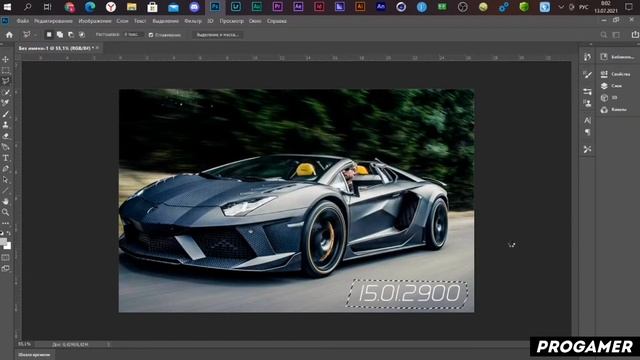The height and width of the screenshot is (360, 640).
Task: Open the 3D panel
Action: tap(609, 98)
